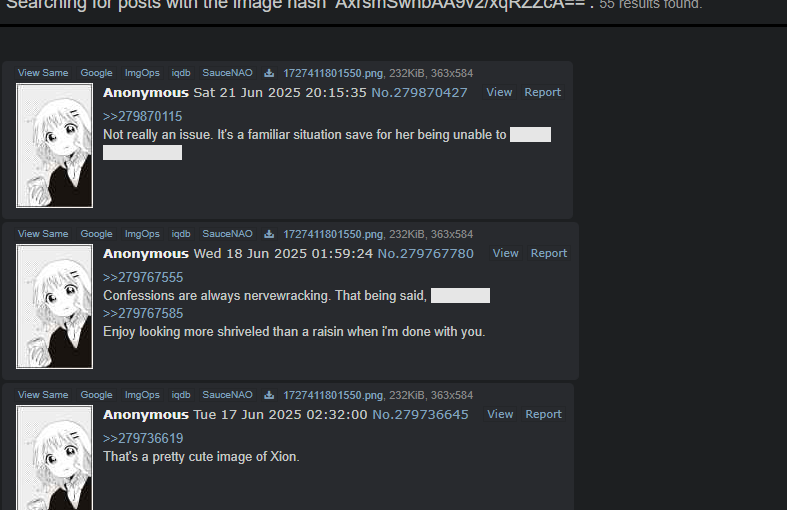Report the post No.279736645
This screenshot has height=510, width=787.
(543, 415)
